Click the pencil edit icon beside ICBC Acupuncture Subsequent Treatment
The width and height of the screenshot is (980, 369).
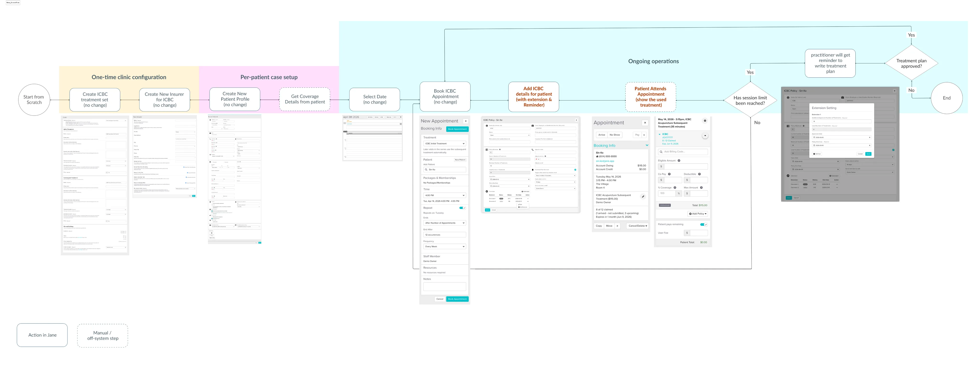pyautogui.click(x=643, y=197)
